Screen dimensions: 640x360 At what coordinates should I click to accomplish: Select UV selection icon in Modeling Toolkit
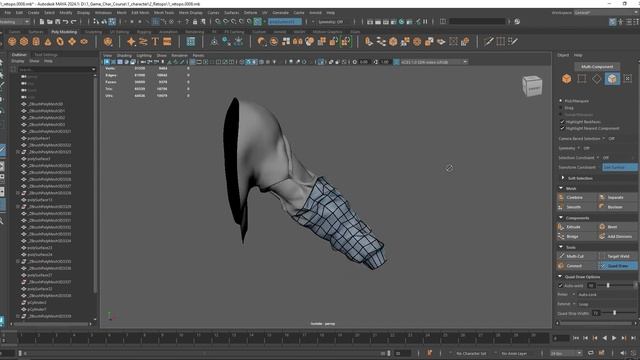click(x=627, y=78)
